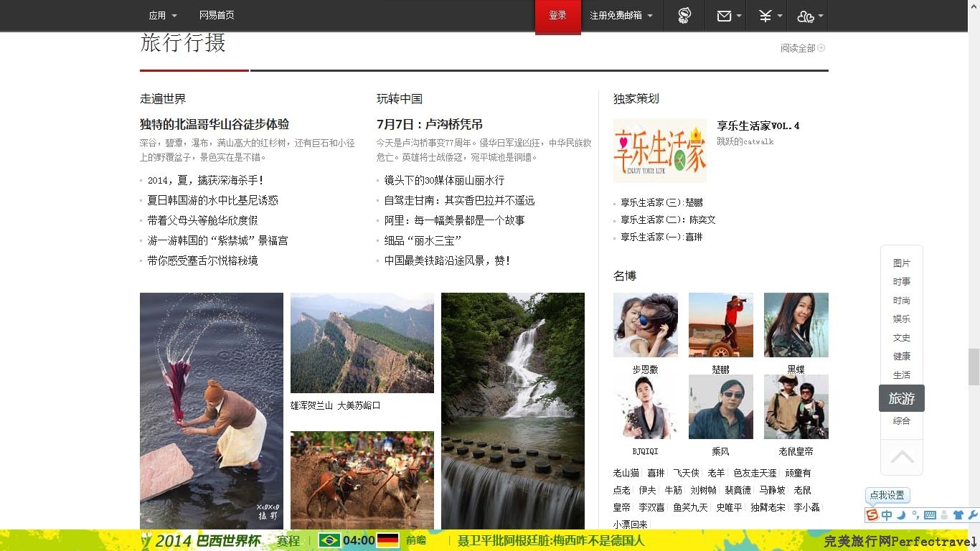980x551 pixels.
Task: Jump to 时事 section in side nav
Action: pos(902,282)
